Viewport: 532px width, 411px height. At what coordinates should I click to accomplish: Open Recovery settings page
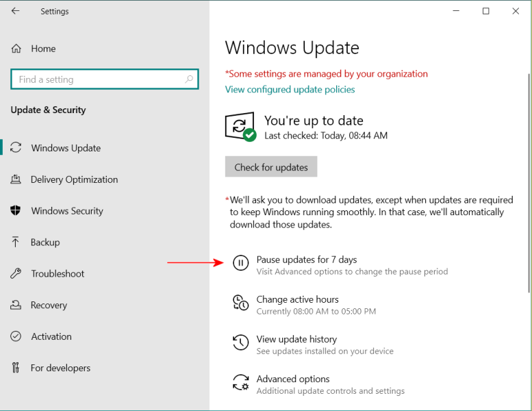[49, 306]
